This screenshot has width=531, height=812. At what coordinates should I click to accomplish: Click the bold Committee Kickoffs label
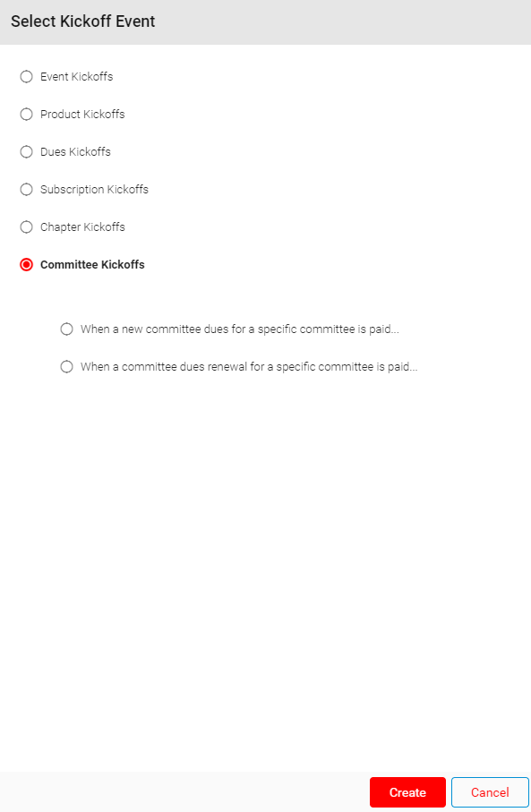tap(92, 265)
